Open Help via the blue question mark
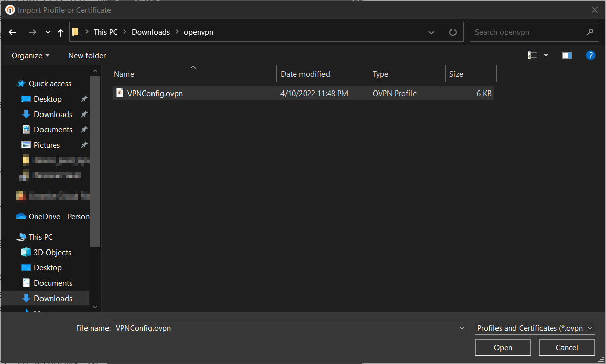This screenshot has height=364, width=606. (591, 55)
